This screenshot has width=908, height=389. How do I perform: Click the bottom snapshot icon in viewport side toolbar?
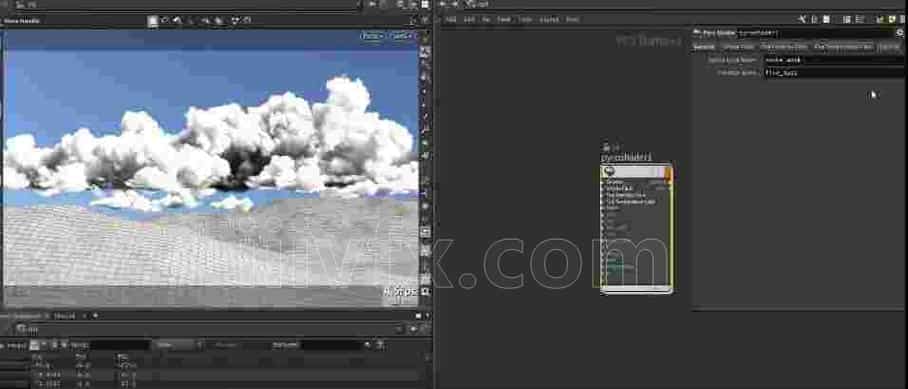[426, 291]
